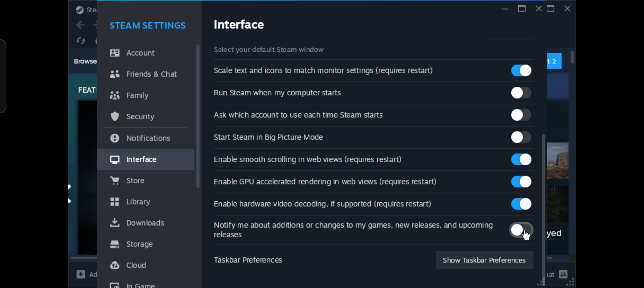The width and height of the screenshot is (644, 288).
Task: Turn on Start Steam in Big Picture Mode
Action: coord(521,137)
